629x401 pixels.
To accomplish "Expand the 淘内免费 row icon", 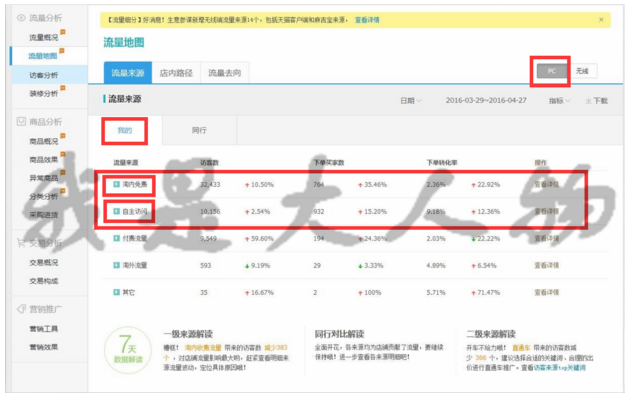I will pyautogui.click(x=116, y=185).
